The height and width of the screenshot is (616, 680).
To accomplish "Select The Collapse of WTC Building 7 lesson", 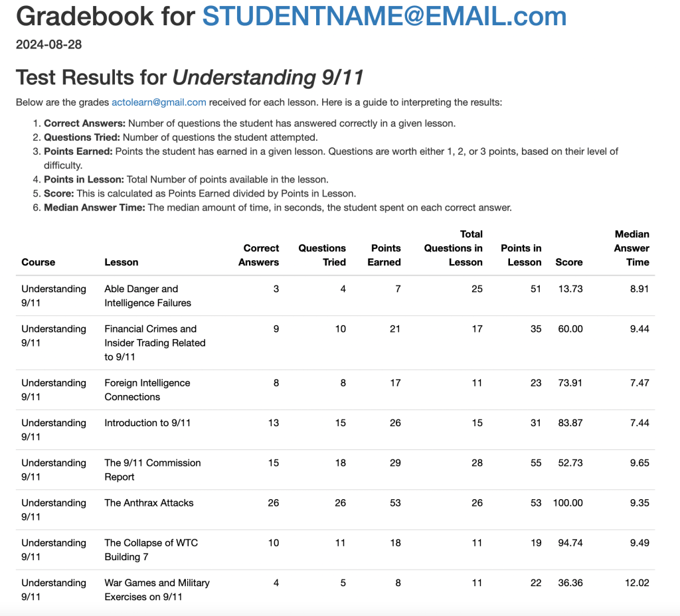I will [x=151, y=550].
